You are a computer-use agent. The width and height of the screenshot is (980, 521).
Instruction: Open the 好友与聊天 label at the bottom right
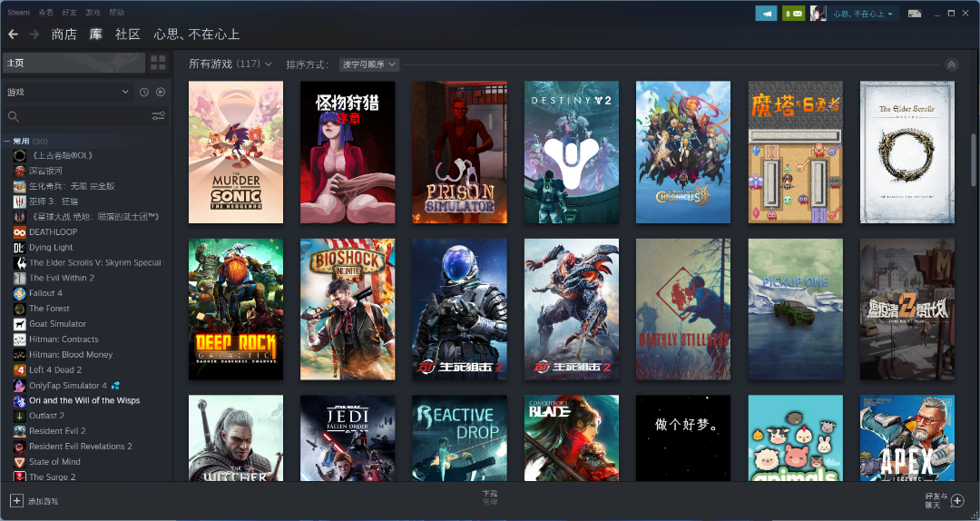pos(936,500)
